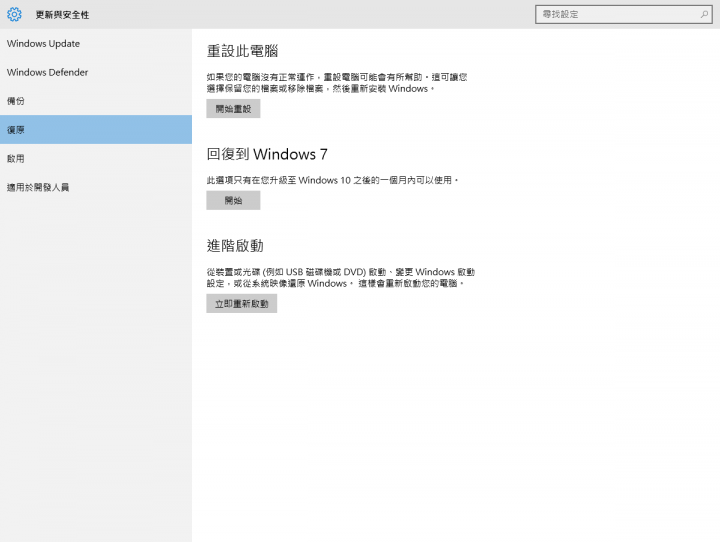Open 啟用 sidebar item

tap(96, 158)
